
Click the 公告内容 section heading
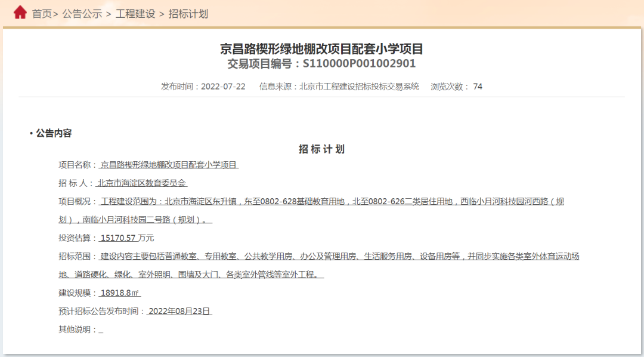pos(54,133)
